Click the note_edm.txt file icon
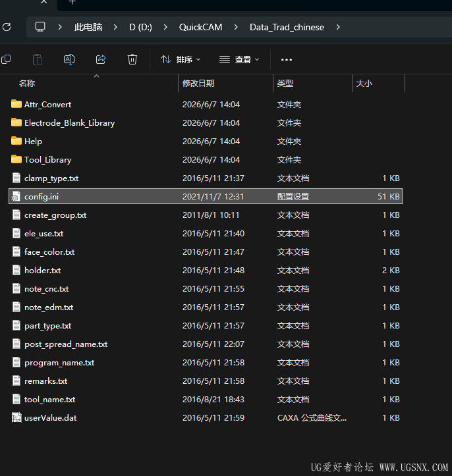452x476 pixels. click(16, 307)
